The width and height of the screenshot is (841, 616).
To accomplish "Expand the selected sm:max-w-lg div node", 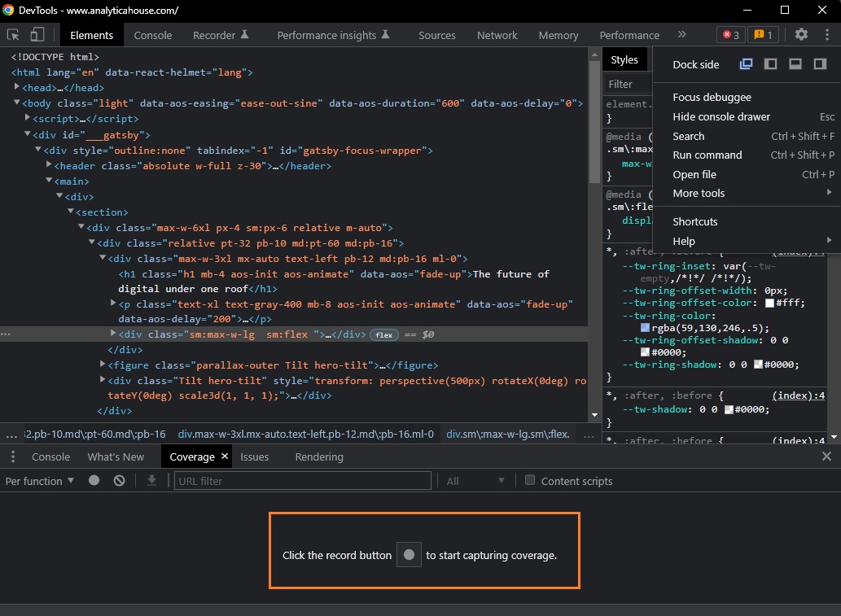I will click(x=113, y=333).
